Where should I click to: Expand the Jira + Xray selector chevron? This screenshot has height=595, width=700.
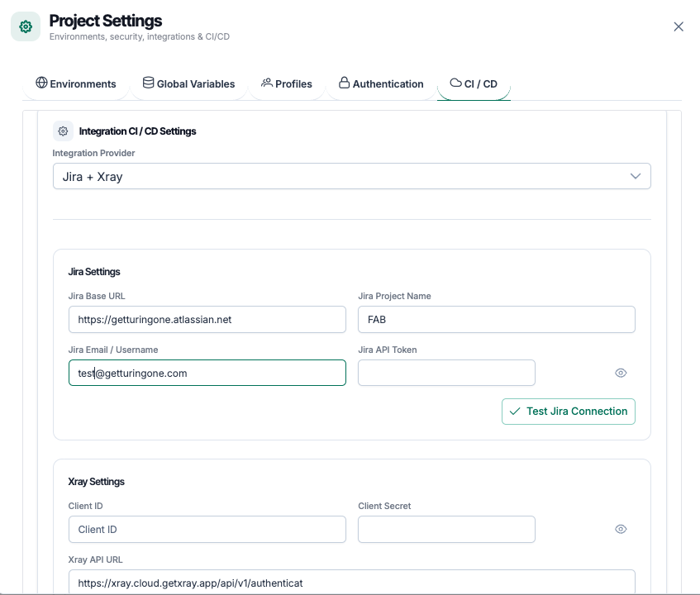click(x=636, y=176)
